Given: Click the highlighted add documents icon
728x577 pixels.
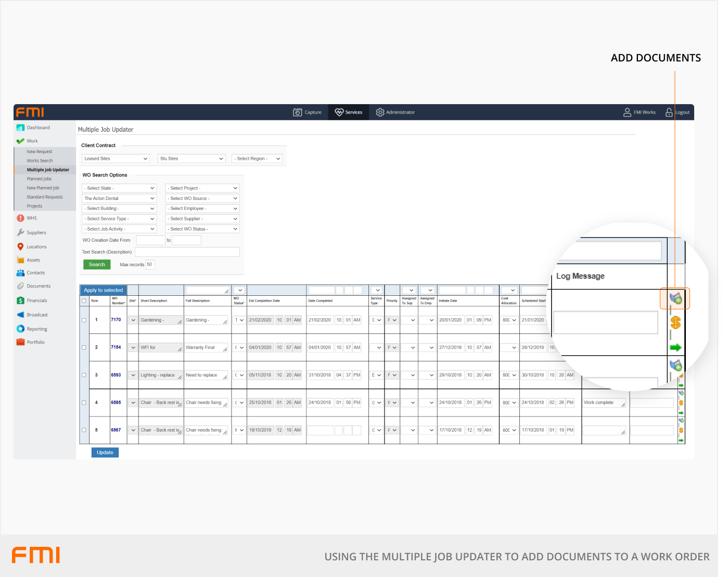Looking at the screenshot, I should (675, 298).
